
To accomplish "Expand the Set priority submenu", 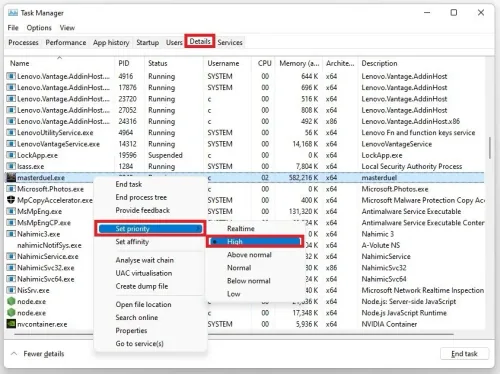I will tap(150, 229).
